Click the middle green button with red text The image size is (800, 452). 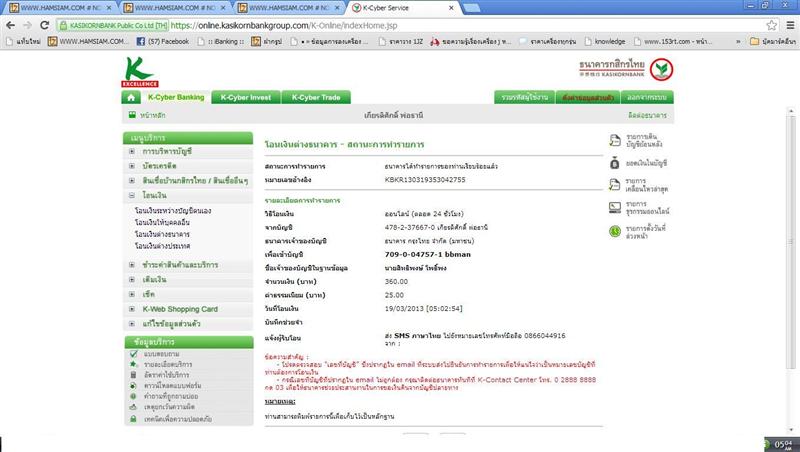click(x=588, y=97)
